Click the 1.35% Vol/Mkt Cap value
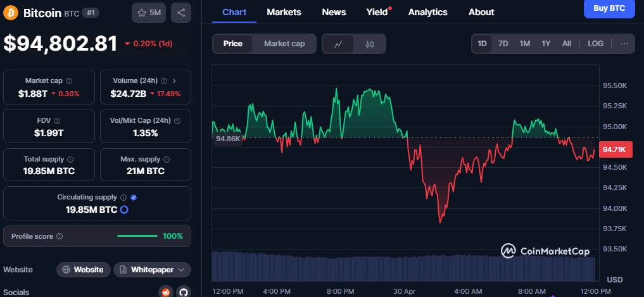Viewport: 644px width, 297px height. (x=146, y=133)
